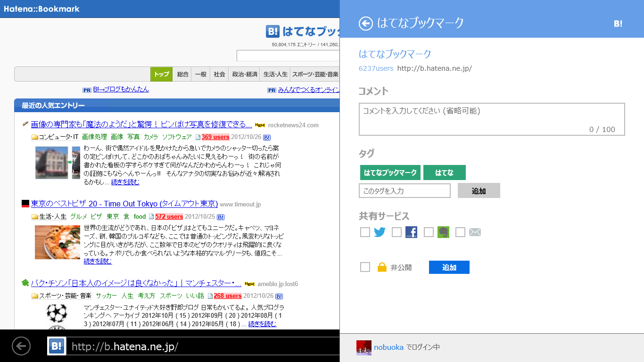Open the 一般 tab

coord(201,74)
